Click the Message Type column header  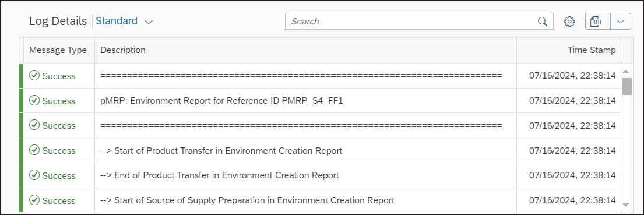[x=59, y=50]
